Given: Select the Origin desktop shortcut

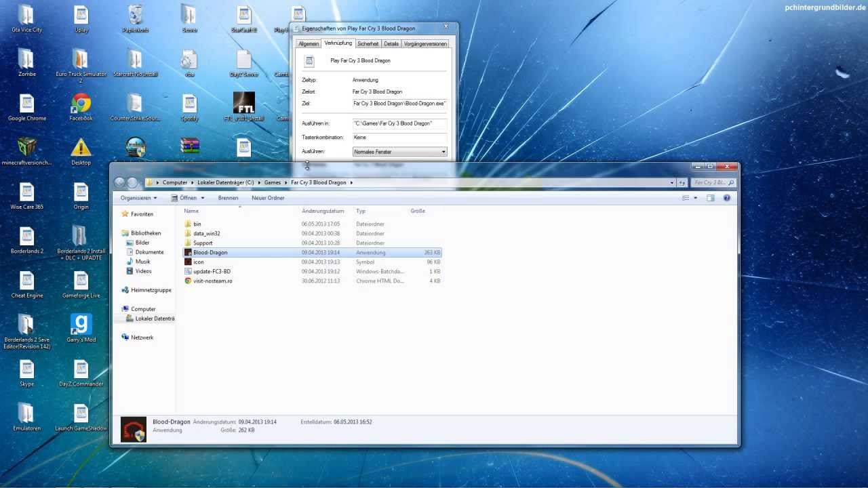Looking at the screenshot, I should pyautogui.click(x=81, y=196).
